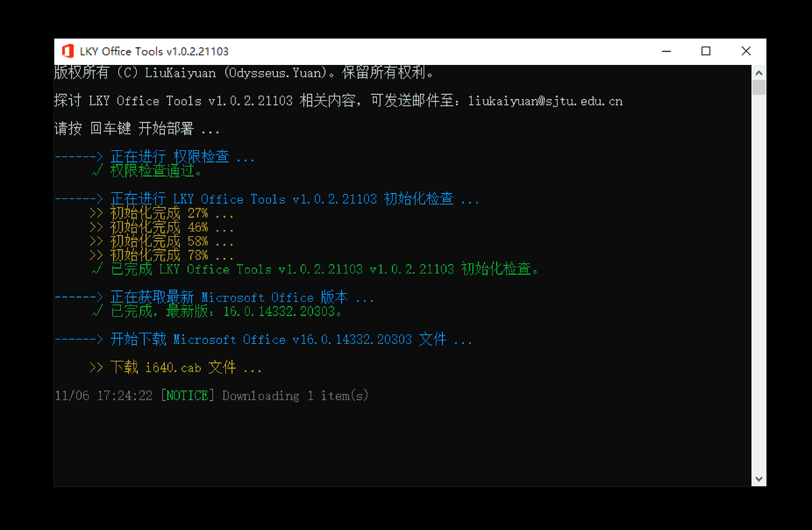
Task: Click the green '权限检查通过。' line
Action: pos(148,171)
